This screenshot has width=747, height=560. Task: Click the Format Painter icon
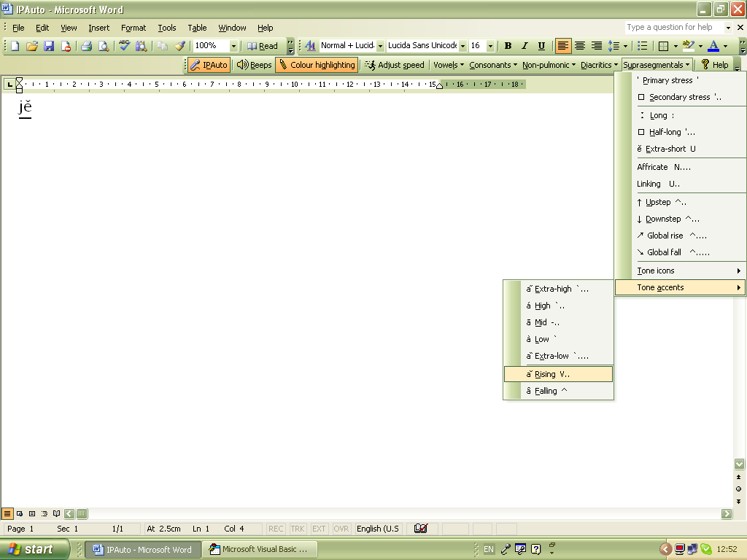pyautogui.click(x=180, y=45)
